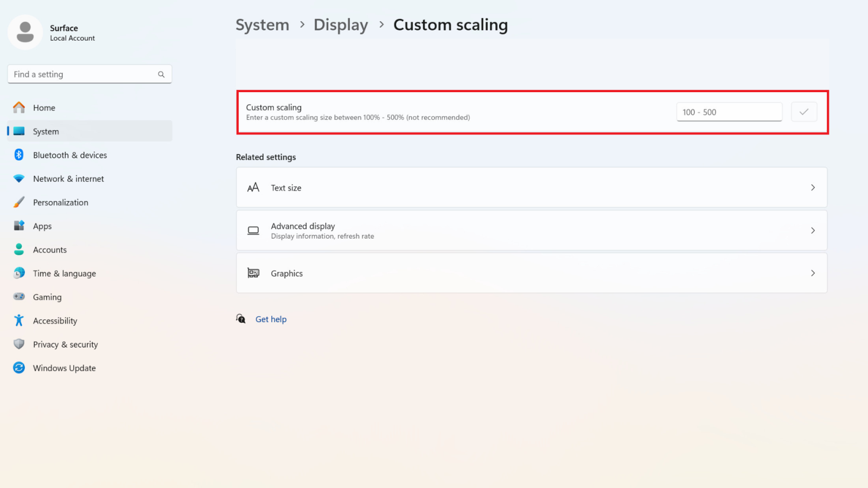The width and height of the screenshot is (868, 488).
Task: Go back to Display breadcrumb
Action: [341, 25]
